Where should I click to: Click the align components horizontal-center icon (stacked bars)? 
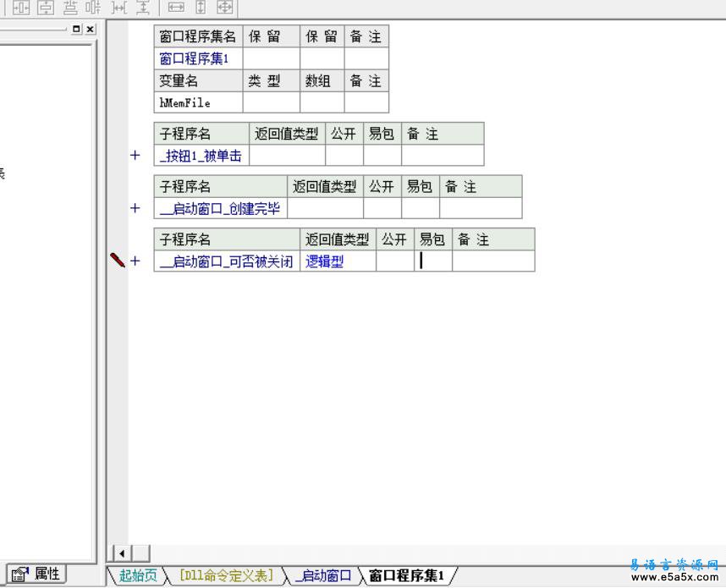coord(70,8)
